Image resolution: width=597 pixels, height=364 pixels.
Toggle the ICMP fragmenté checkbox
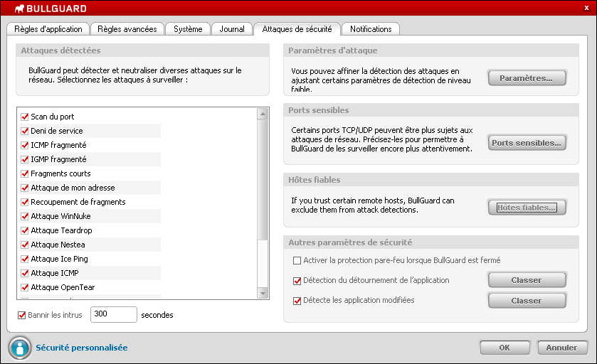(x=25, y=145)
